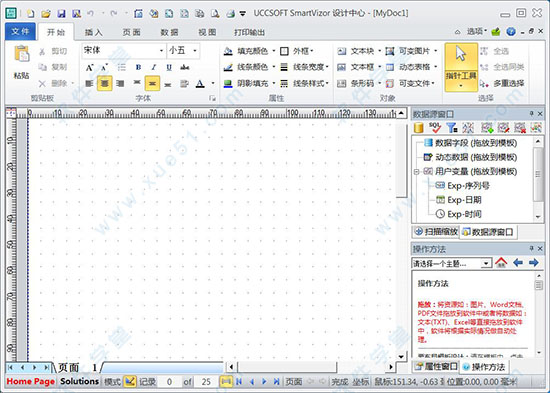
Task: Toggle Underline formatting
Action: (x=169, y=67)
